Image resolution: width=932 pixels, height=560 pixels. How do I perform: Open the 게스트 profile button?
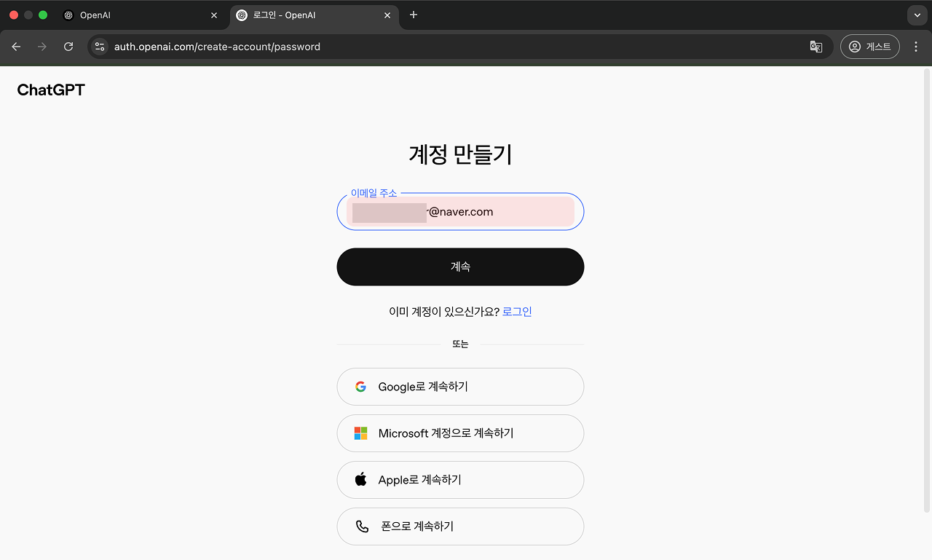(x=870, y=47)
